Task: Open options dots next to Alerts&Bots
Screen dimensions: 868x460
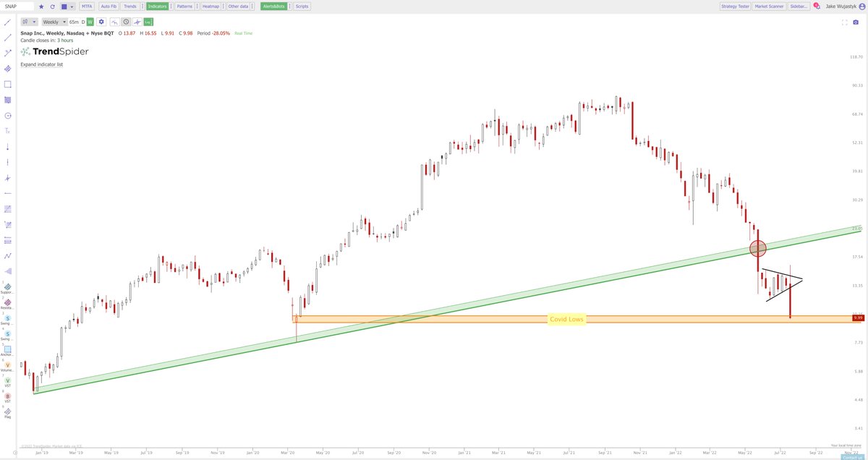Action: [x=290, y=7]
